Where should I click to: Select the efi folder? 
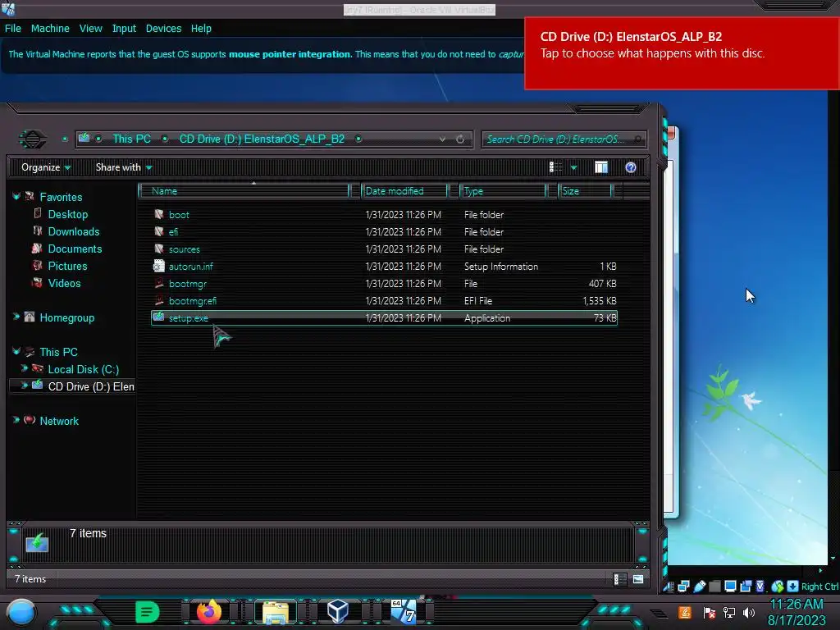click(173, 232)
